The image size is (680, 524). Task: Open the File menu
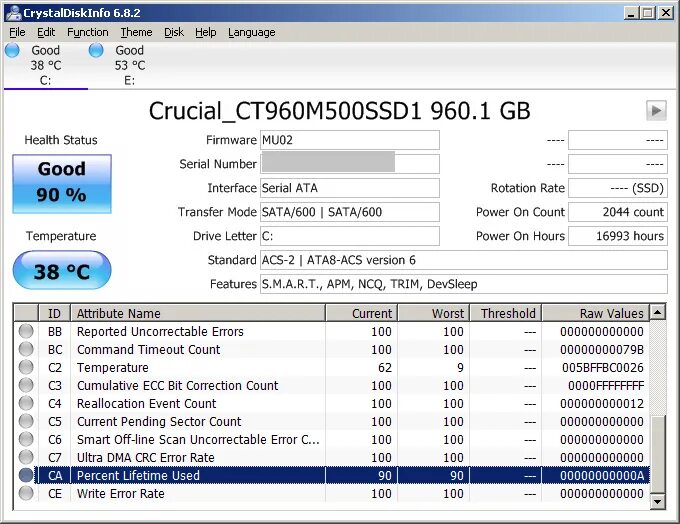coord(17,32)
